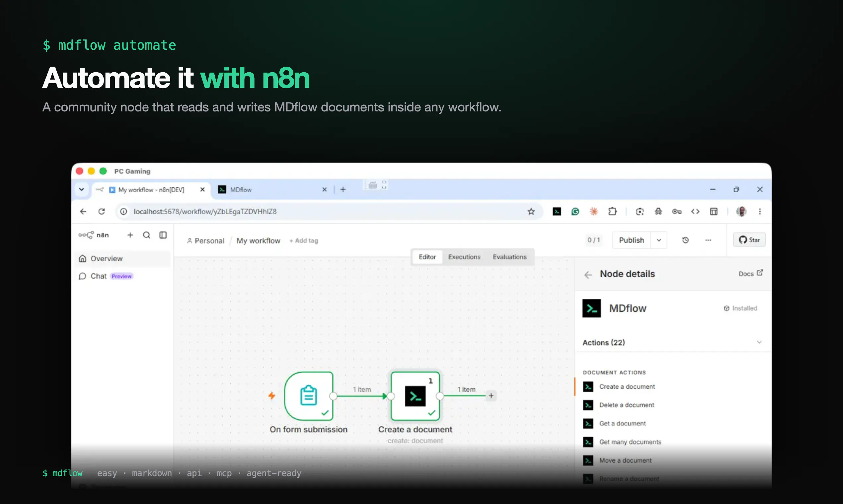Click the orange trigger lightning bolt
This screenshot has height=504, width=843.
(x=271, y=396)
